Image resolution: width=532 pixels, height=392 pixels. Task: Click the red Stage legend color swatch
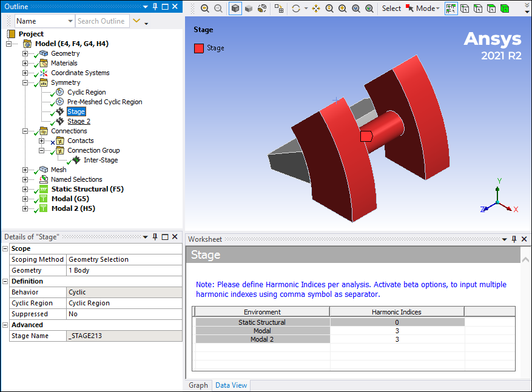click(x=198, y=48)
